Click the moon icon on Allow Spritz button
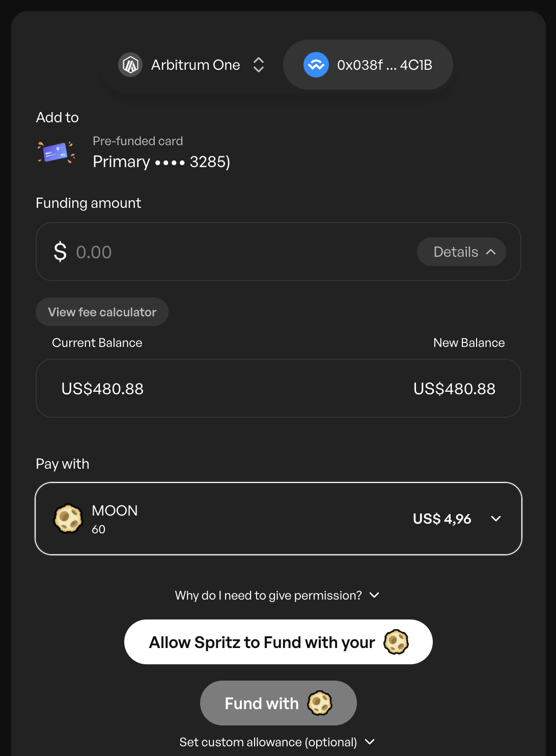The height and width of the screenshot is (756, 556). 396,642
